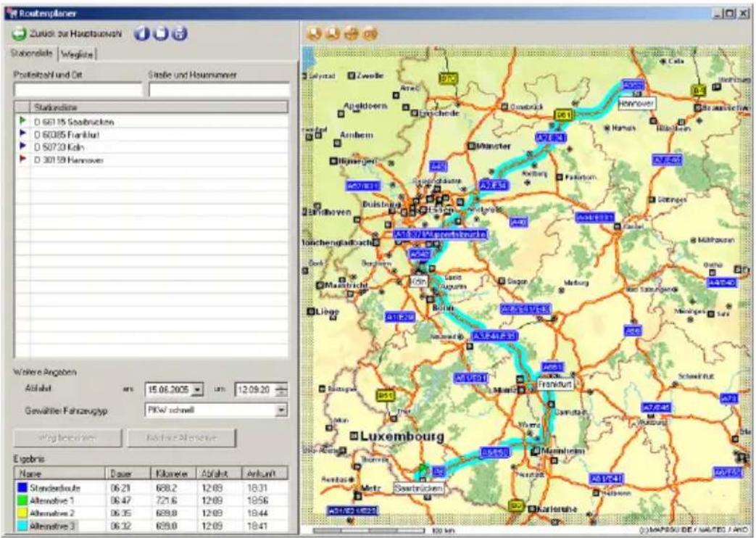Click the green back arrow icon
The width and height of the screenshot is (756, 538).
[x=20, y=34]
